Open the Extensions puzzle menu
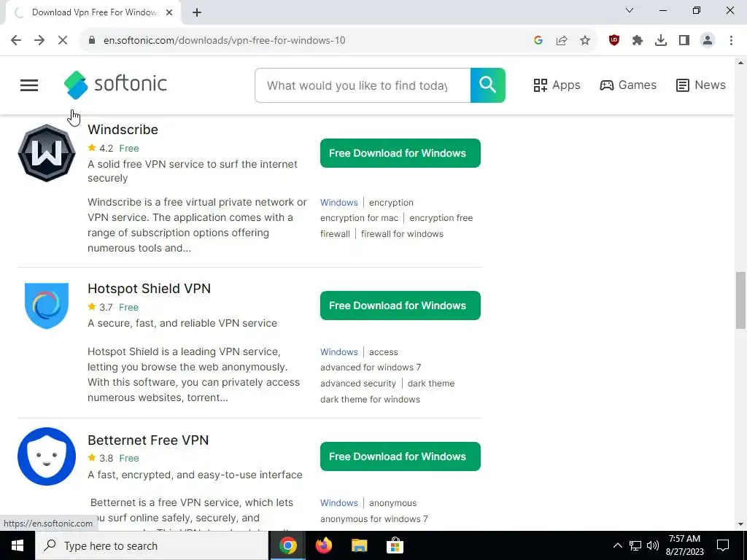The height and width of the screenshot is (560, 747). point(638,41)
